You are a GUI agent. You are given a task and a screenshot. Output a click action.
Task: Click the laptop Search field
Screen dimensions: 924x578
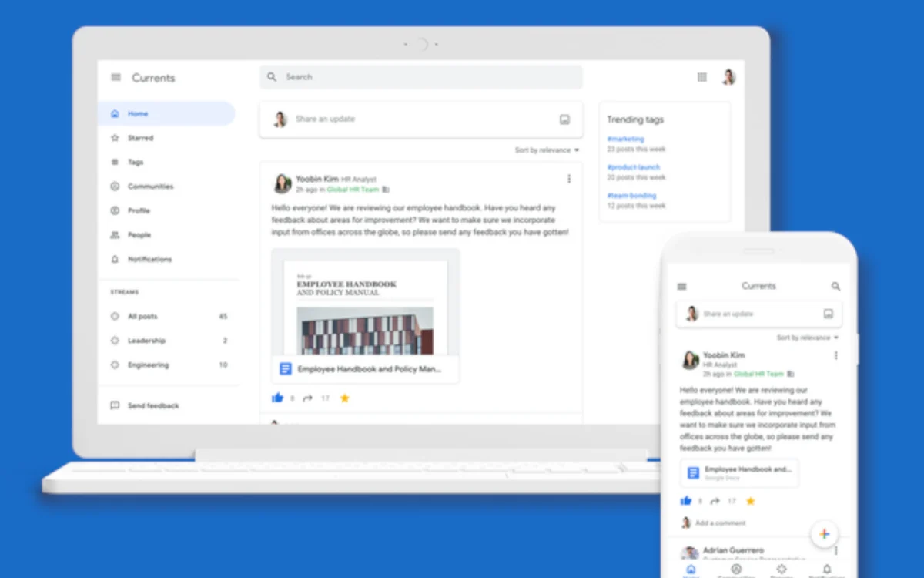pyautogui.click(x=420, y=77)
